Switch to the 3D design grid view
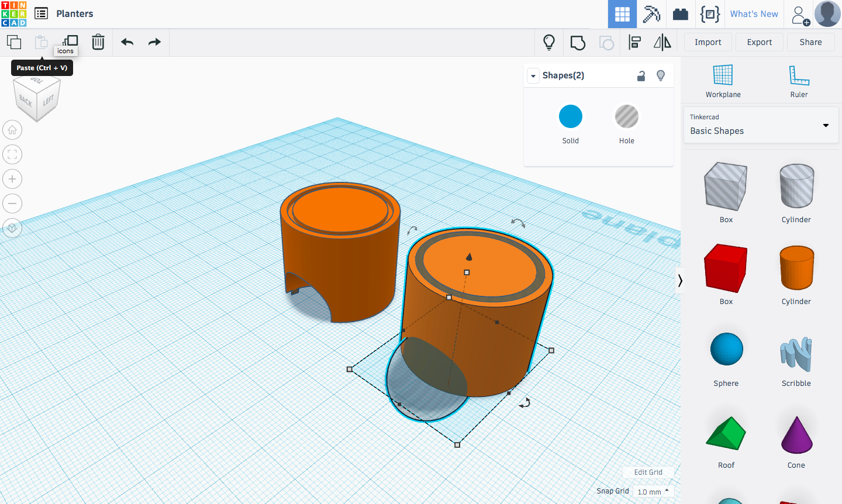Screen dimensions: 842x504 tap(622, 14)
